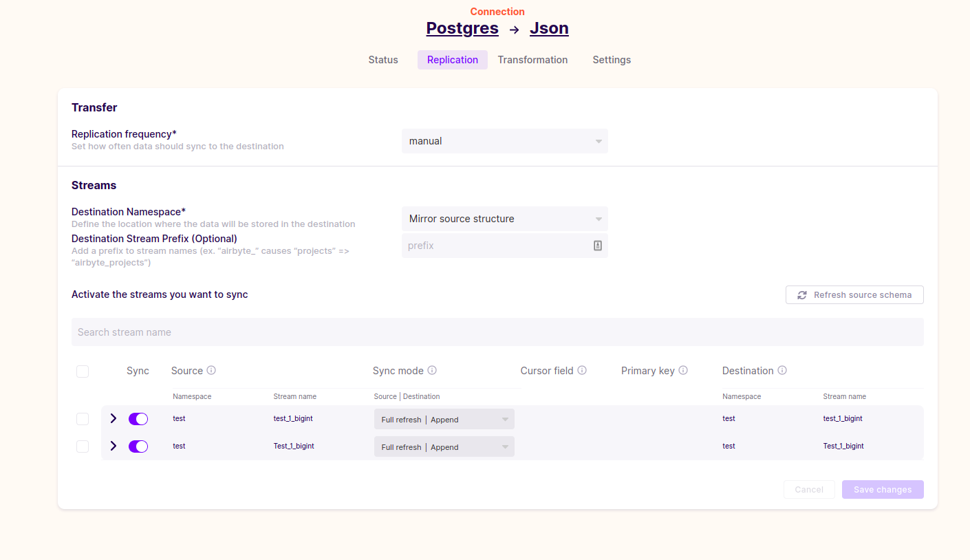Open the Json destination link
970x560 pixels.
pyautogui.click(x=549, y=28)
